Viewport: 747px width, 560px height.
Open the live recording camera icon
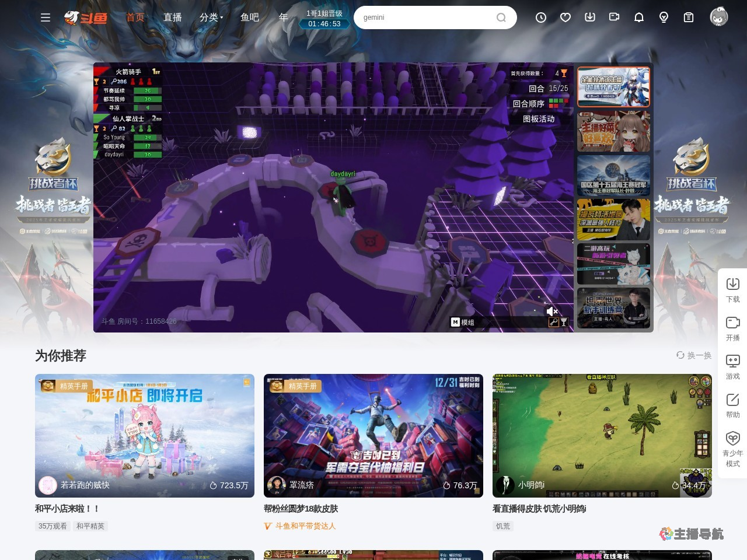[614, 17]
